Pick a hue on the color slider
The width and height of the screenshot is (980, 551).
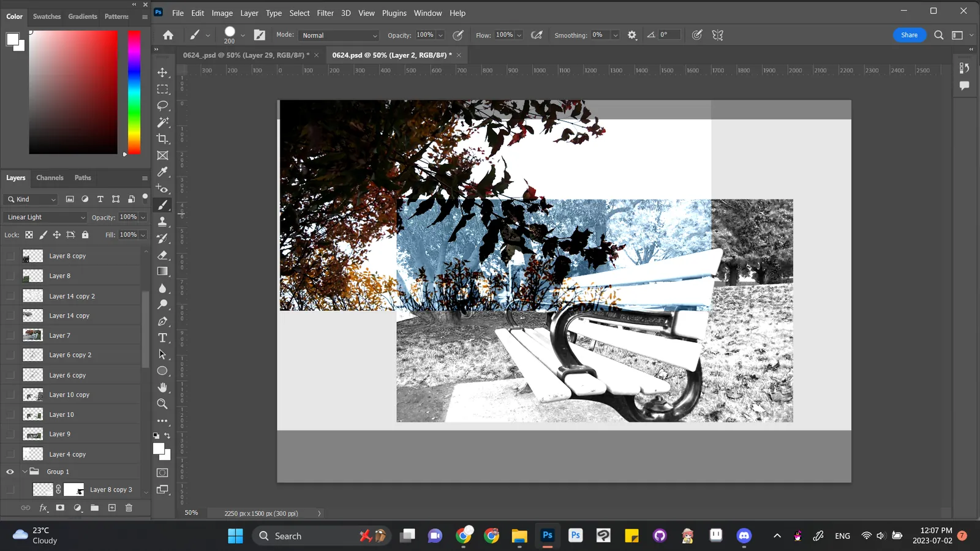134,92
